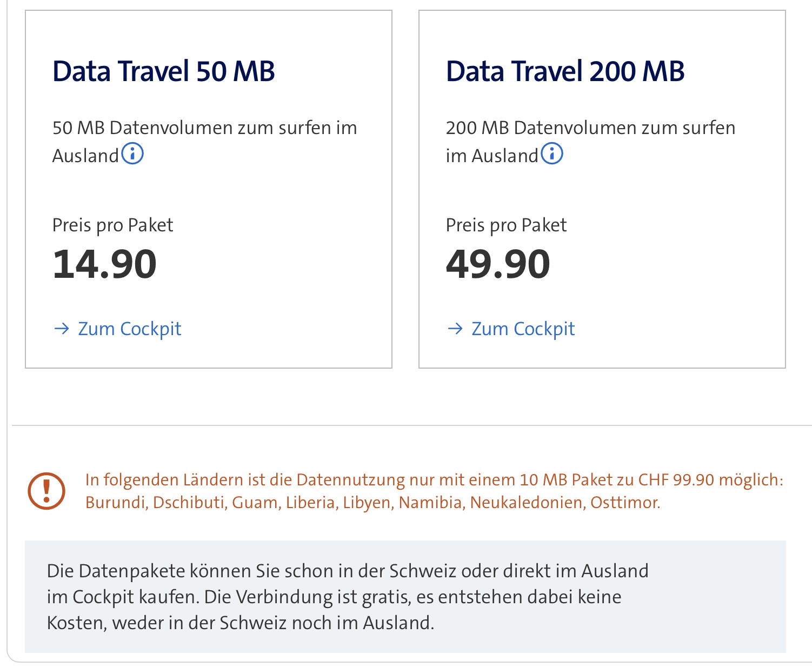This screenshot has width=812, height=667.
Task: Click arrow icon in Data Travel 50 MB card
Action: [62, 329]
